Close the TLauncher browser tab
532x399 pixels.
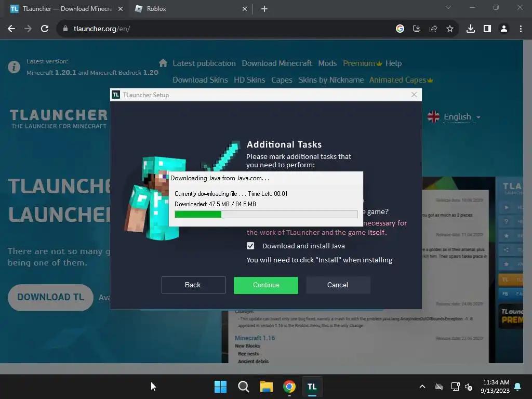[x=121, y=9]
